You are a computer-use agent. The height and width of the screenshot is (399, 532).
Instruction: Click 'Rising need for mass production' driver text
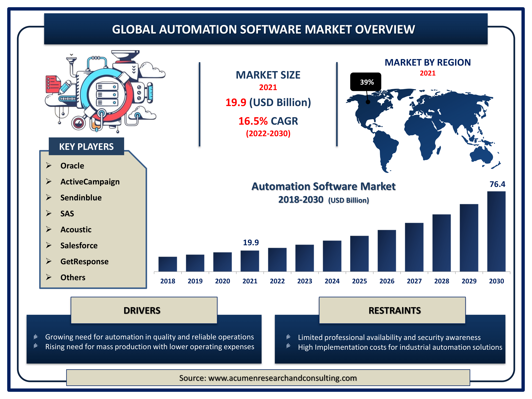(x=150, y=347)
